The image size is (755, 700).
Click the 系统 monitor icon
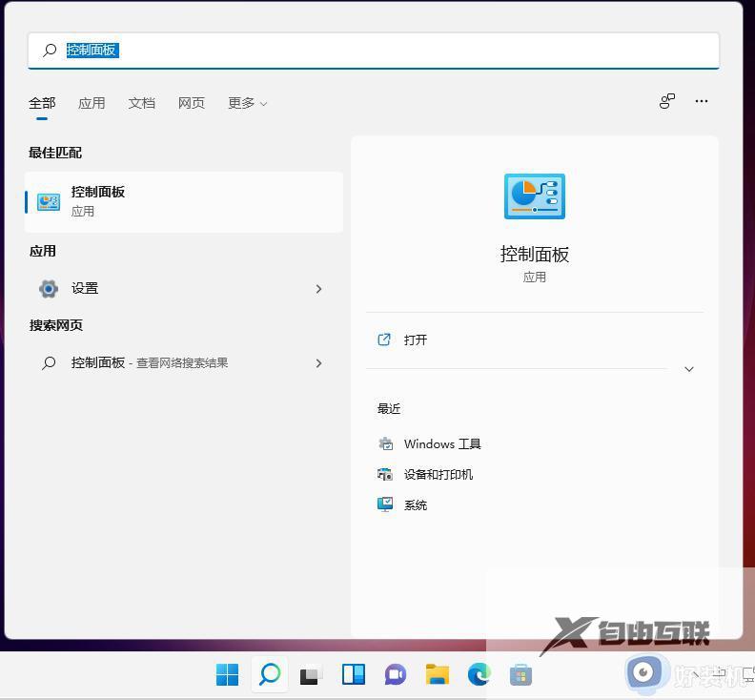click(385, 504)
